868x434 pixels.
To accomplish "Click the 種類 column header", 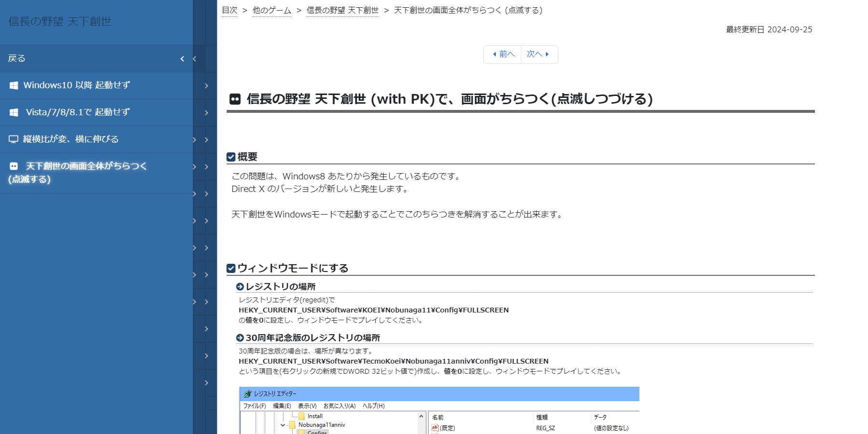I will 542,418.
